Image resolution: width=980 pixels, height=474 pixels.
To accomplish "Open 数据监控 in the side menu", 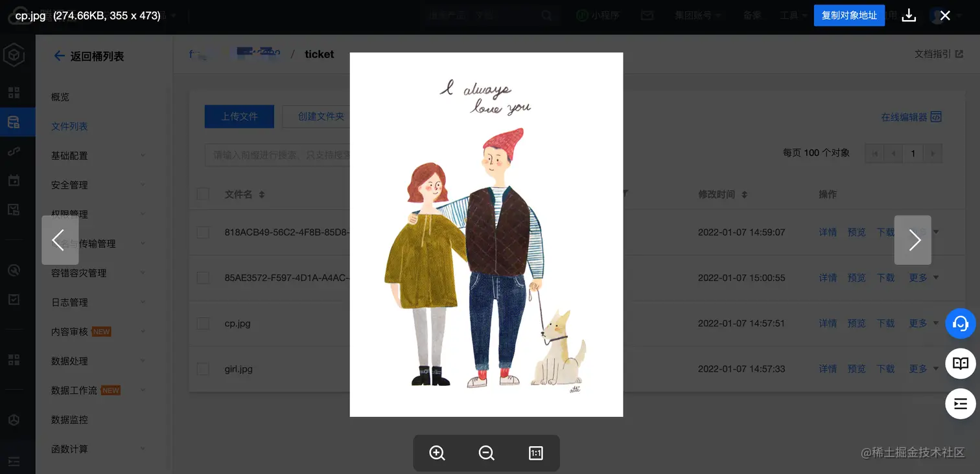I will pos(69,420).
